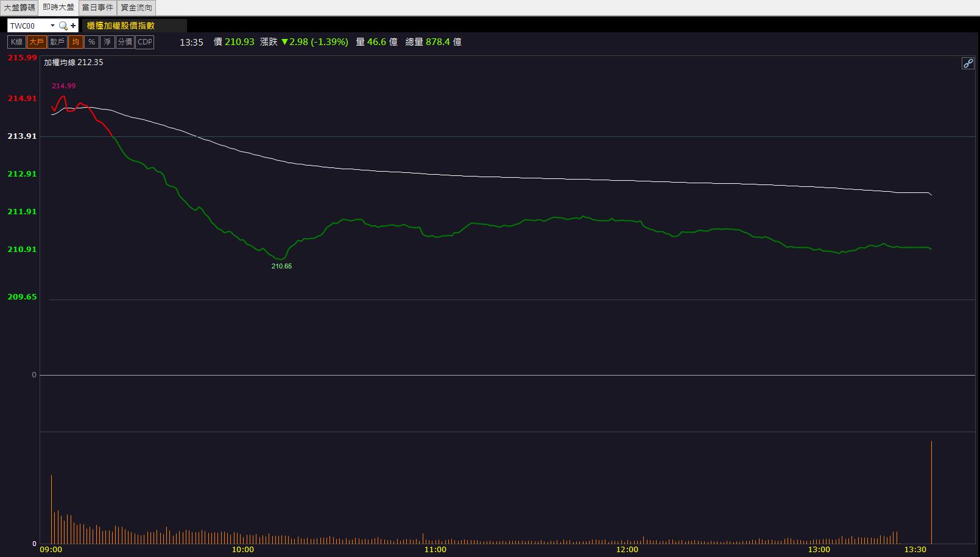This screenshot has width=980, height=557.
Task: Expand the TWC00 symbol dropdown arrow
Action: click(52, 26)
